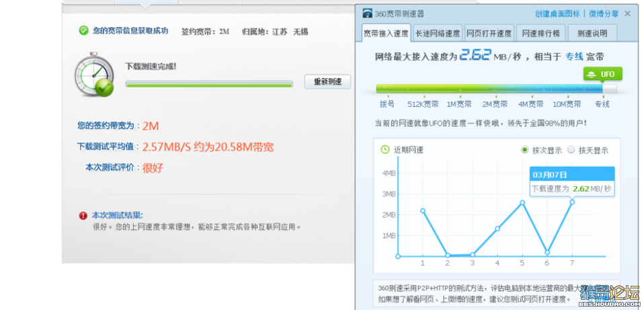Viewport: 644px width, 310px height.
Task: Click 2.57MB/S 约为20.58M带宽 result text
Action: [208, 147]
